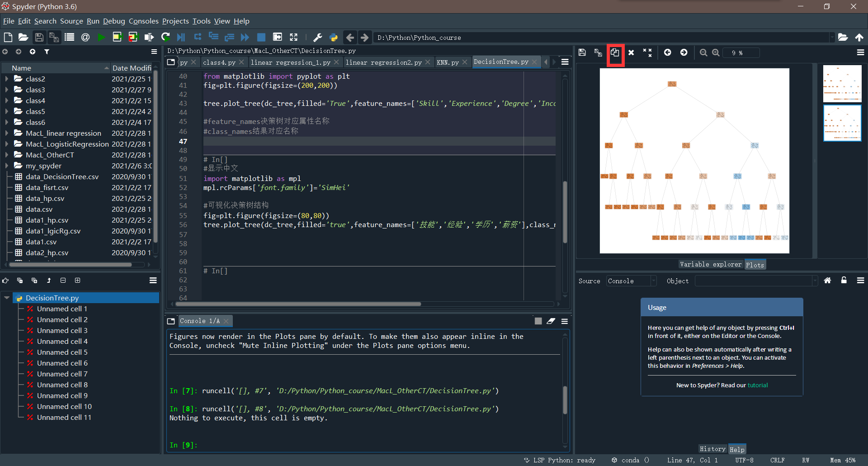This screenshot has width=868, height=466.
Task: Click the console stop/interrupt square button
Action: point(538,321)
